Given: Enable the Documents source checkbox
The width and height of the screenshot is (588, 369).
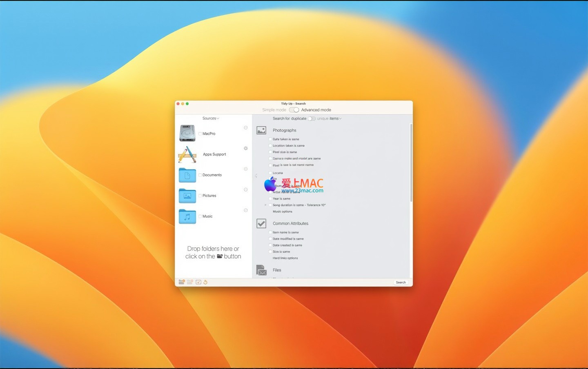Looking at the screenshot, I should click(200, 175).
